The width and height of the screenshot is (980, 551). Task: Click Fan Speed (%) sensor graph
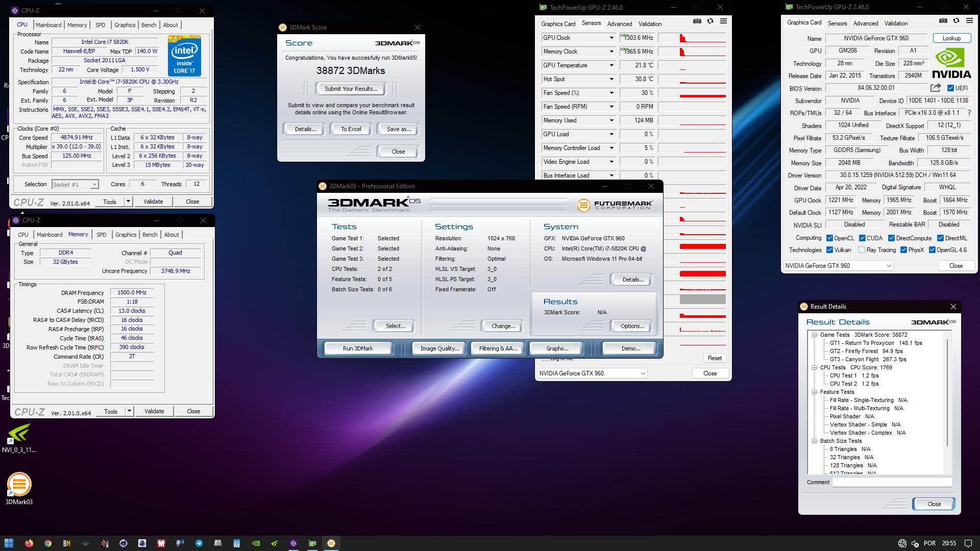point(692,93)
